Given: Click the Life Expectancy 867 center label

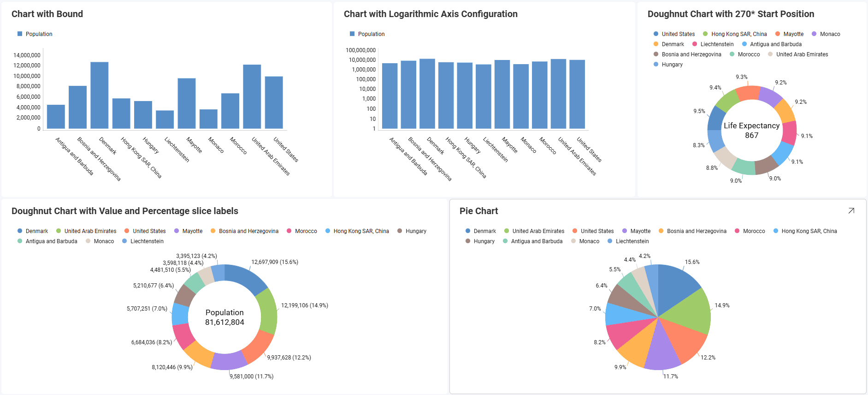Looking at the screenshot, I should coord(751,131).
